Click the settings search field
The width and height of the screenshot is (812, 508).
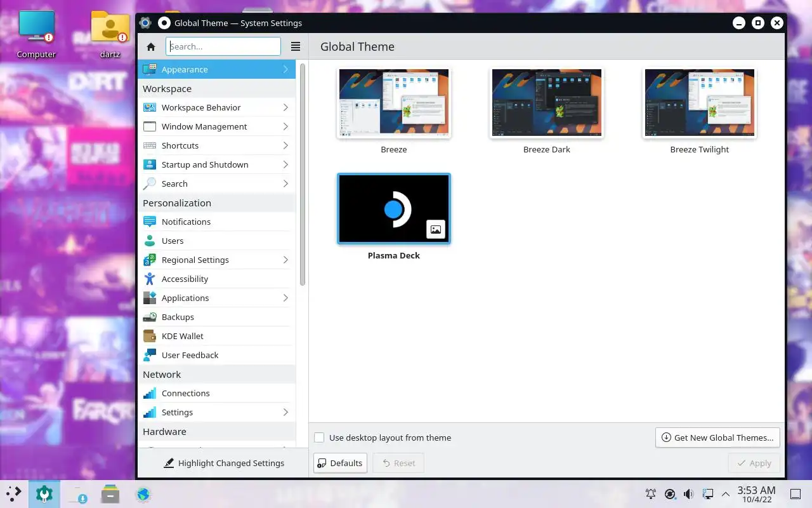223,46
